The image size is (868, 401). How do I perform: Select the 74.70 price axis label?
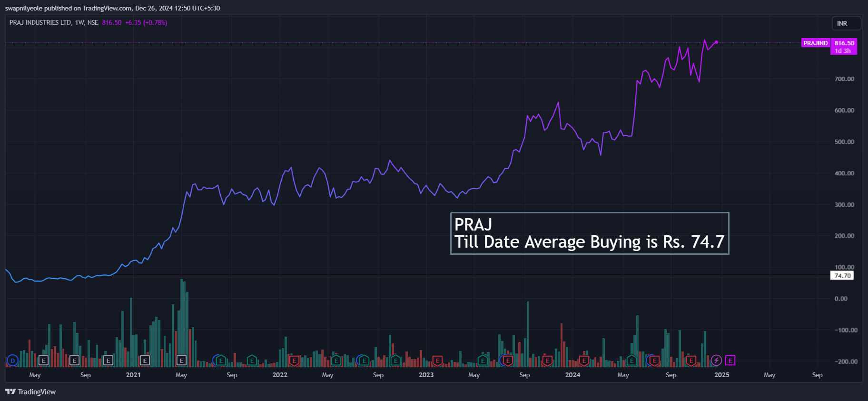click(x=842, y=276)
